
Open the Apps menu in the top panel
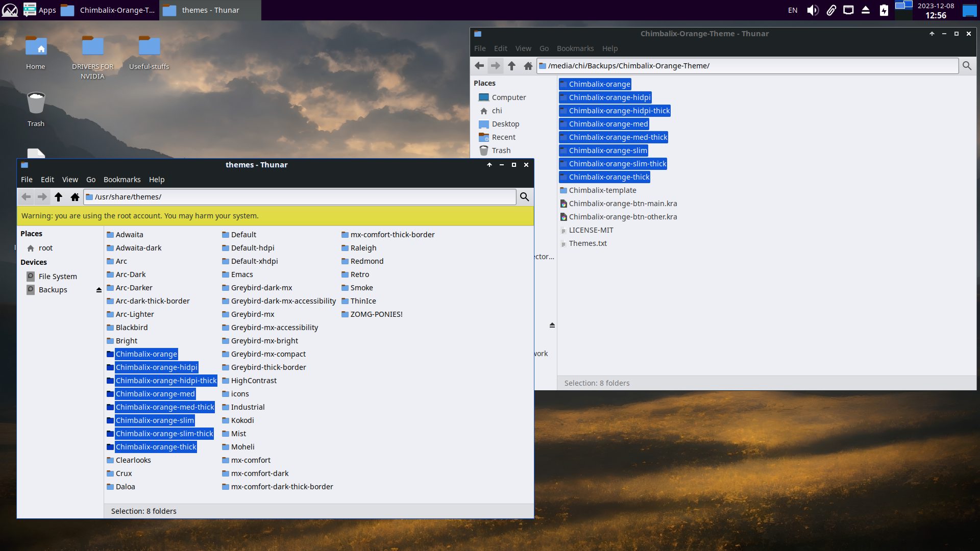(x=40, y=10)
